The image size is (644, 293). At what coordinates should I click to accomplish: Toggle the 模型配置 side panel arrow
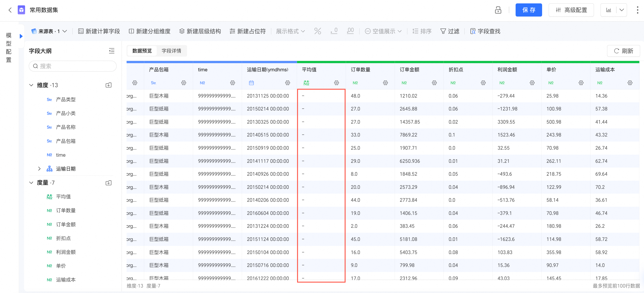[21, 36]
